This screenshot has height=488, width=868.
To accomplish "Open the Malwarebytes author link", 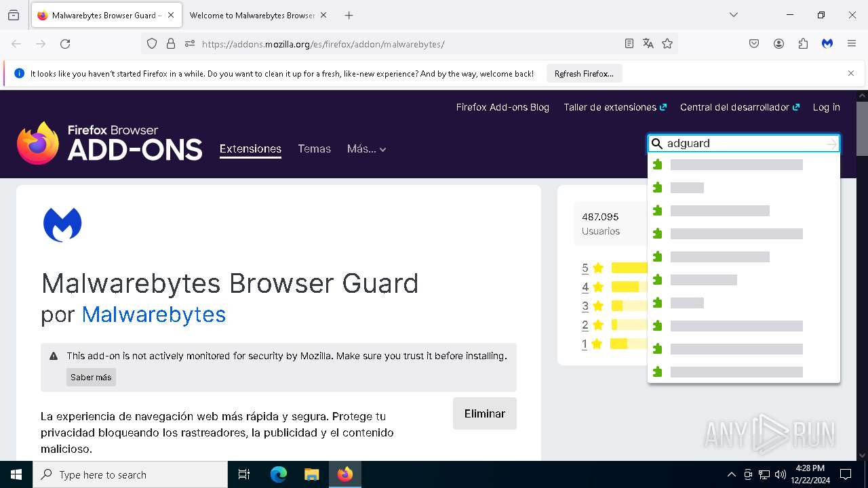I will [154, 314].
